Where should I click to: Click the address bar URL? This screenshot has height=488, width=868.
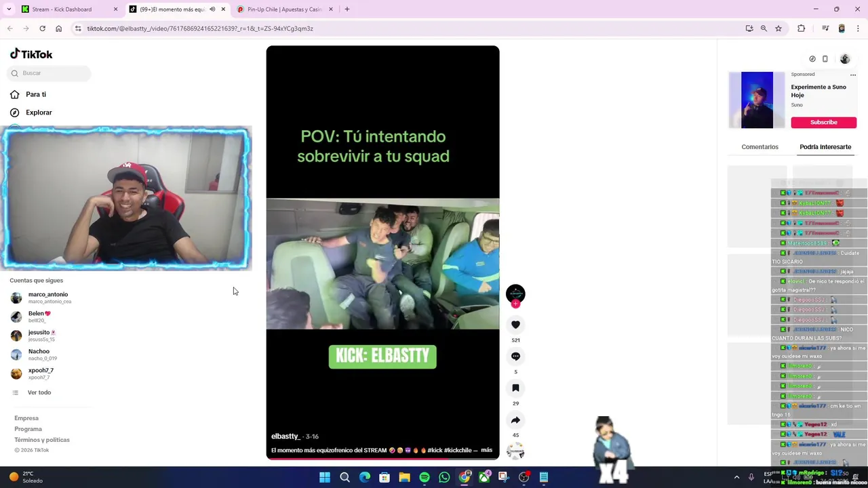pyautogui.click(x=200, y=28)
